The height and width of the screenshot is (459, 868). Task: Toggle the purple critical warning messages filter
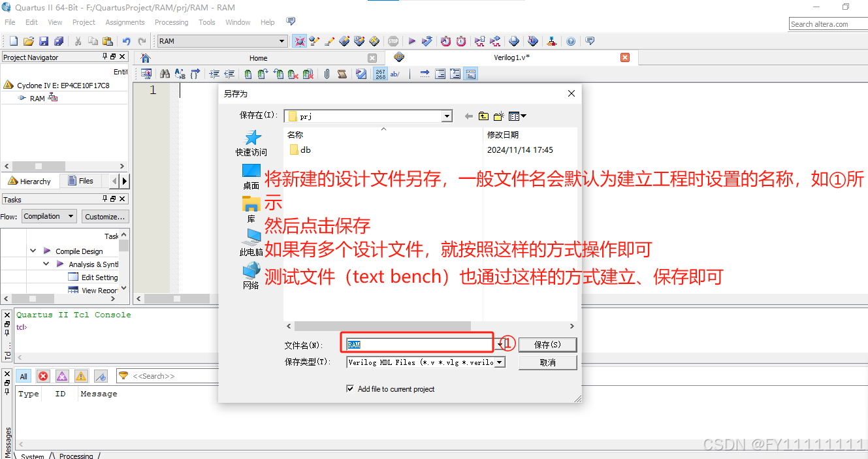pos(62,376)
